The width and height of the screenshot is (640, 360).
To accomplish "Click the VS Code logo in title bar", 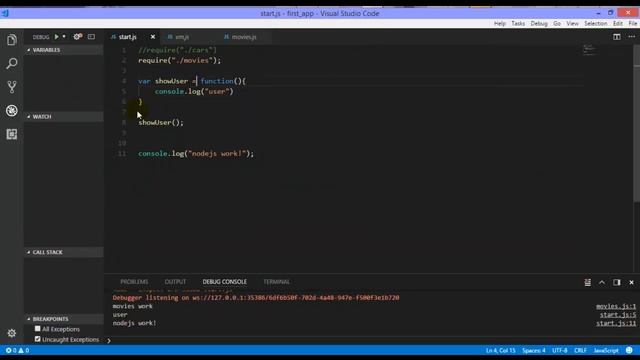I will pyautogui.click(x=5, y=13).
